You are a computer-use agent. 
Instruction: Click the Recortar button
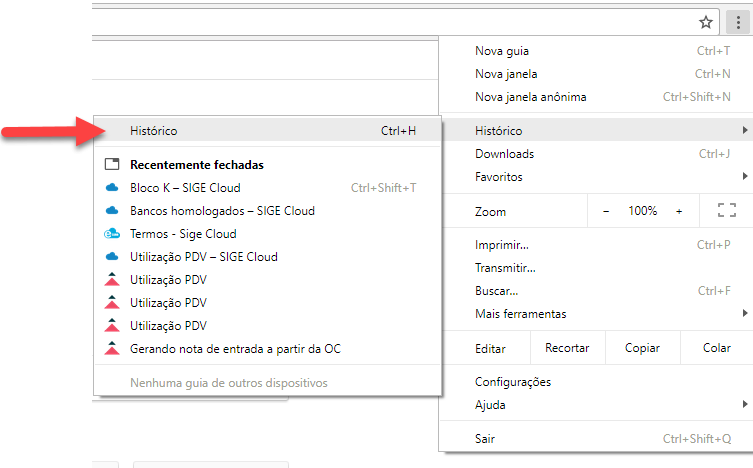(567, 348)
